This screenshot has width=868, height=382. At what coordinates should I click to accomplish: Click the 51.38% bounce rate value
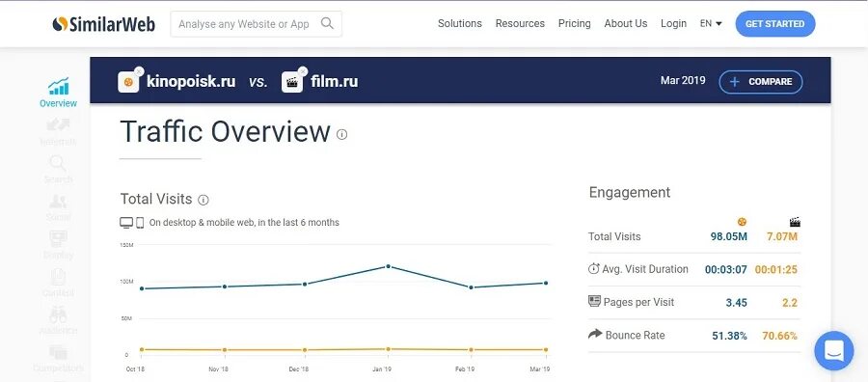[x=729, y=336]
